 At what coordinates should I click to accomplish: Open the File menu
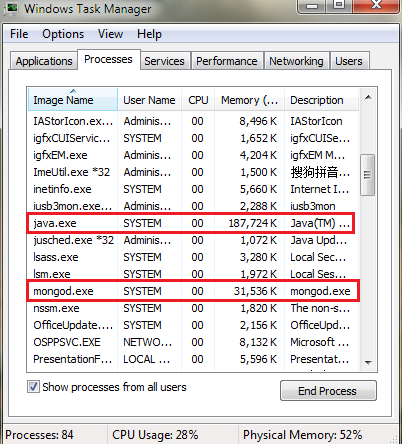click(19, 34)
